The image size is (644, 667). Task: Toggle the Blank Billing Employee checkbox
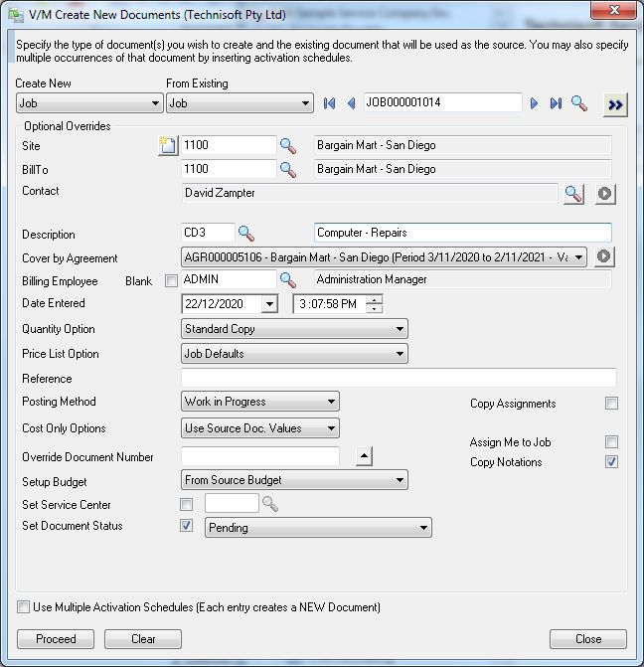click(x=171, y=280)
